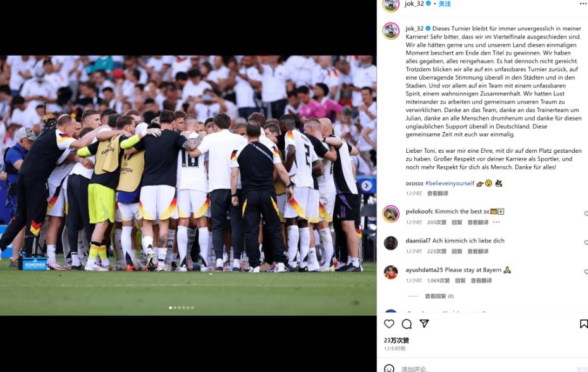Share the post with the paper plane icon
Screen dimensions: 588x372
pyautogui.click(x=424, y=323)
